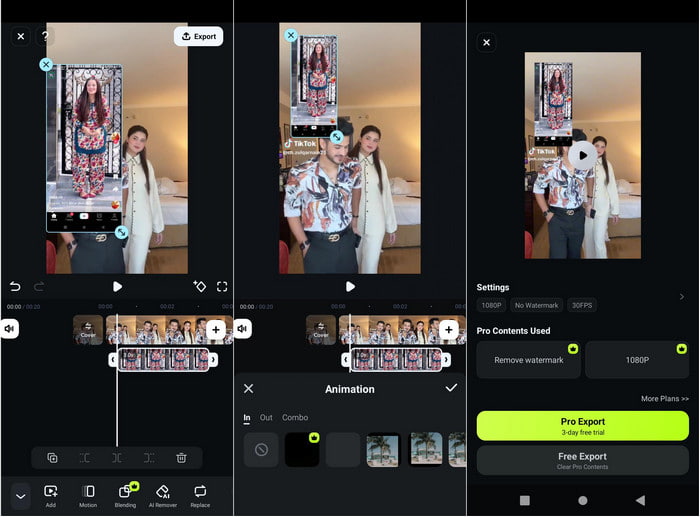The width and height of the screenshot is (700, 517).
Task: Open Motion tool
Action: tap(88, 496)
